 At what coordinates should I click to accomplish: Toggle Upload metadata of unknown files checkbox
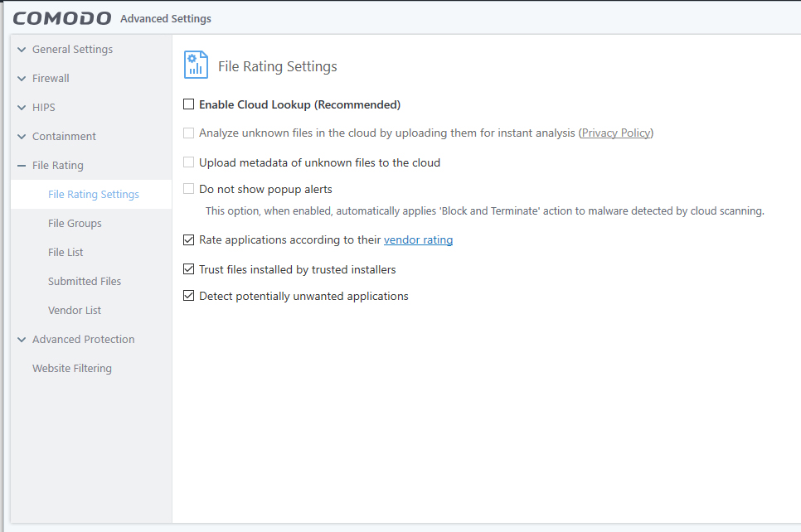coord(189,162)
